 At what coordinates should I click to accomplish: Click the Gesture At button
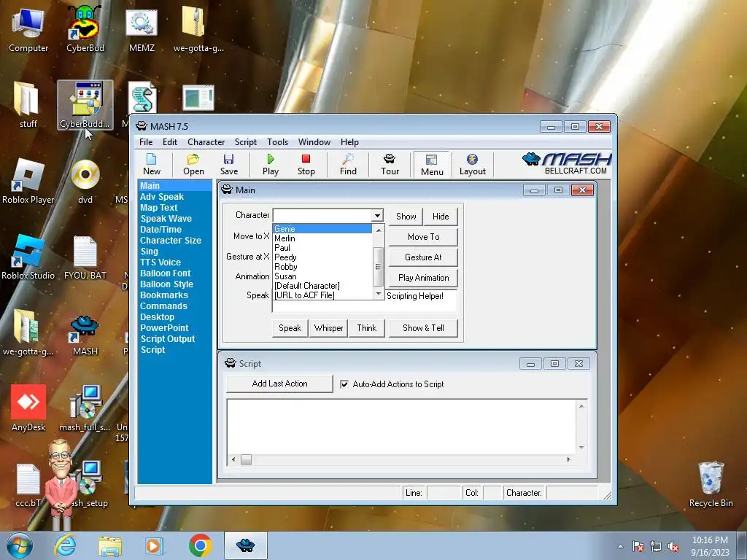click(424, 257)
